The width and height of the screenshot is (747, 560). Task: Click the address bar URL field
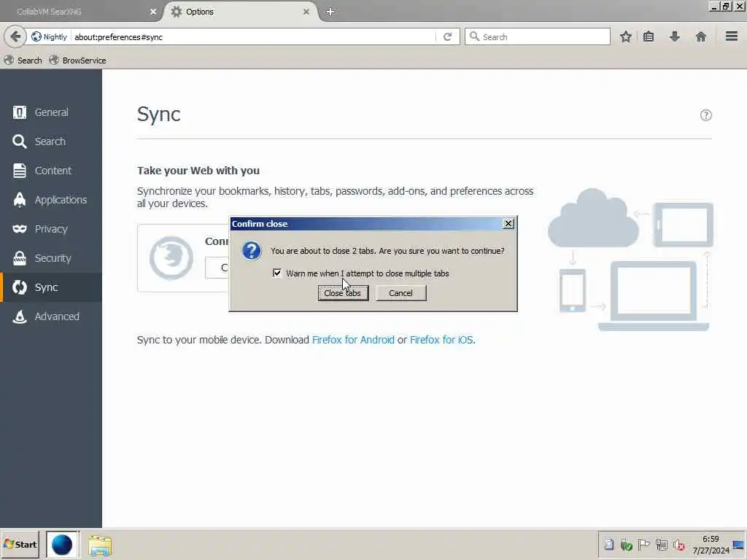pos(252,36)
